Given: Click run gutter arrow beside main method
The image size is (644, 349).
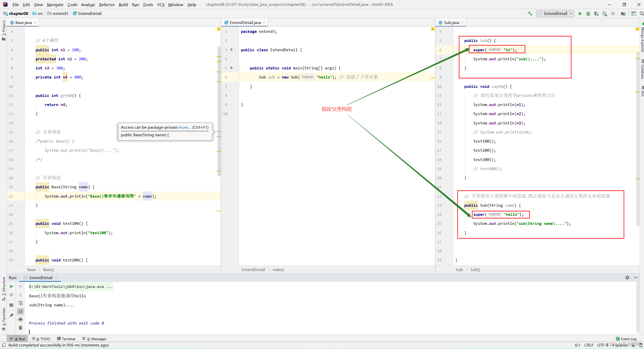Looking at the screenshot, I should (x=231, y=68).
